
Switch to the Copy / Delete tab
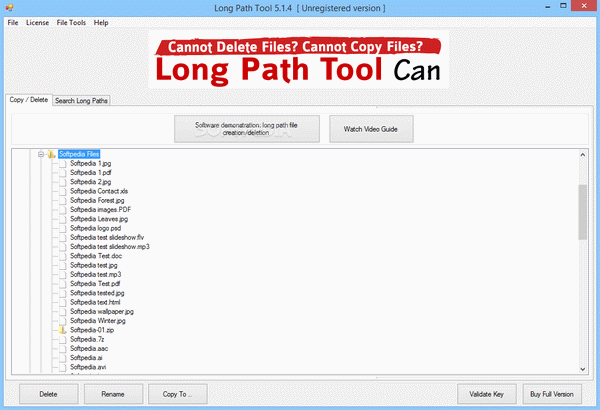[29, 100]
